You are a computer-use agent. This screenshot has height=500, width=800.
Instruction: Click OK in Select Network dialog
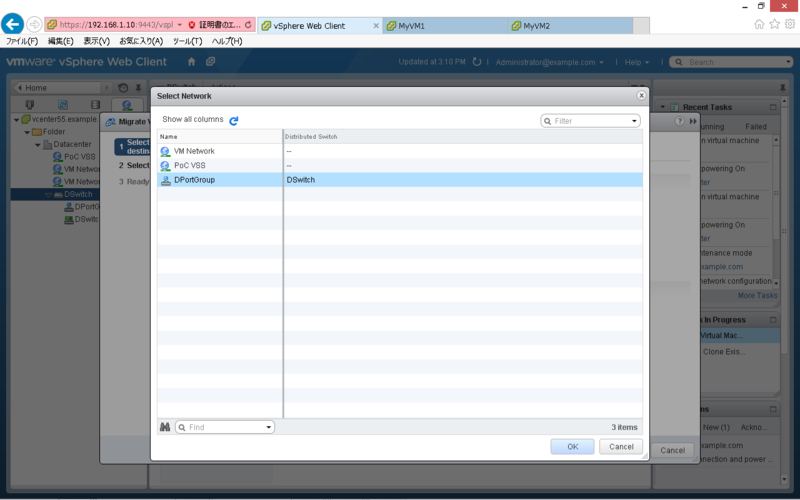(572, 446)
